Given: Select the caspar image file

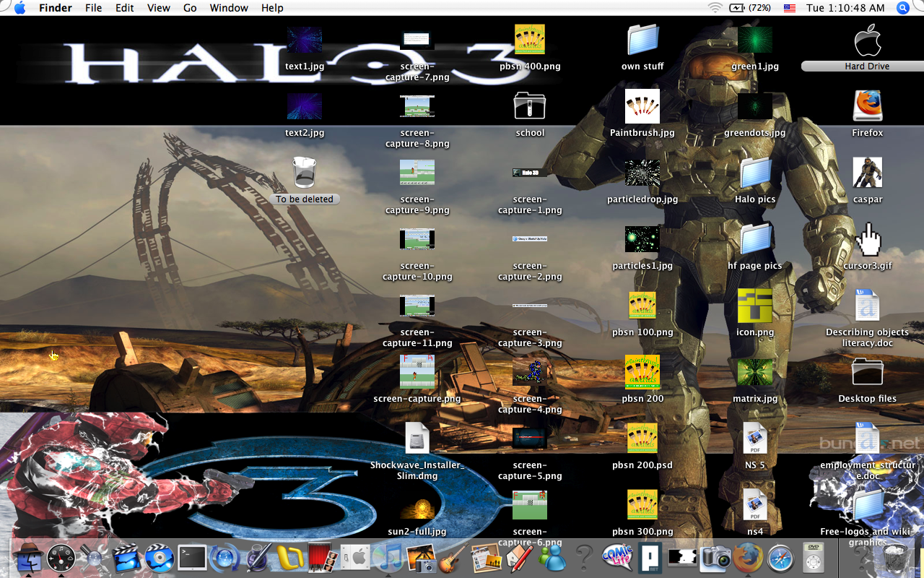Looking at the screenshot, I should click(868, 173).
